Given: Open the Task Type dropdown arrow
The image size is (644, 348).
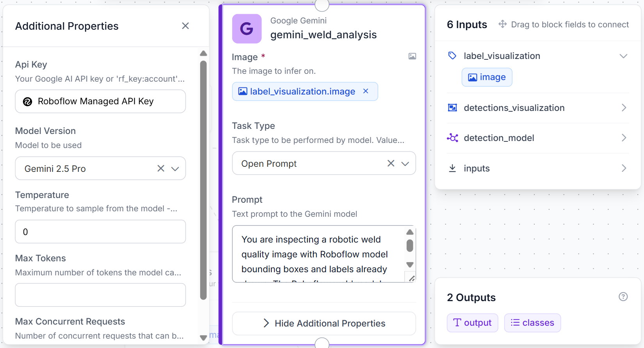Looking at the screenshot, I should (405, 164).
